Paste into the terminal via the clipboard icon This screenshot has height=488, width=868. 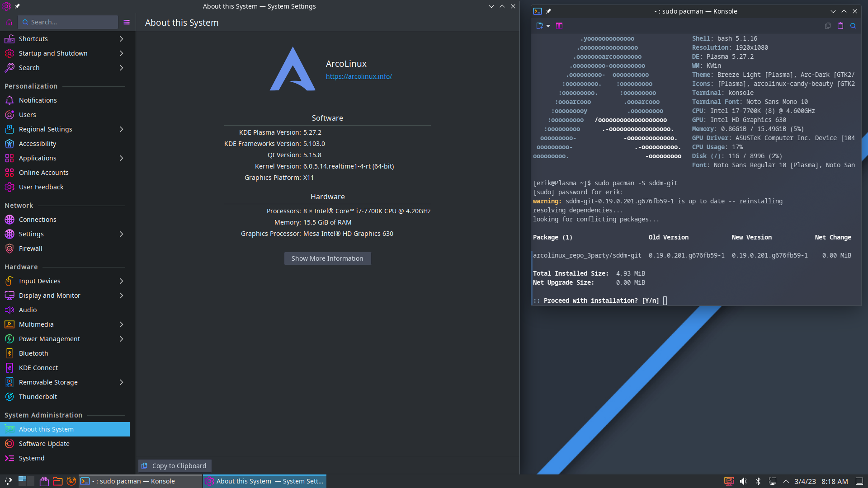(x=840, y=26)
